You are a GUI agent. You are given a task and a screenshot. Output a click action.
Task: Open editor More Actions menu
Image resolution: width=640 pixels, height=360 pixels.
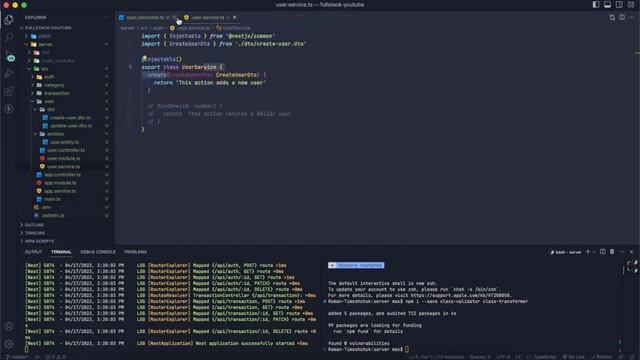631,18
